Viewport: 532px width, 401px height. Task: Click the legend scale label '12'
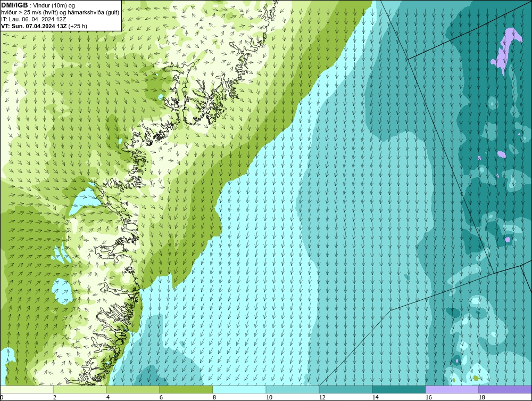tap(322, 397)
